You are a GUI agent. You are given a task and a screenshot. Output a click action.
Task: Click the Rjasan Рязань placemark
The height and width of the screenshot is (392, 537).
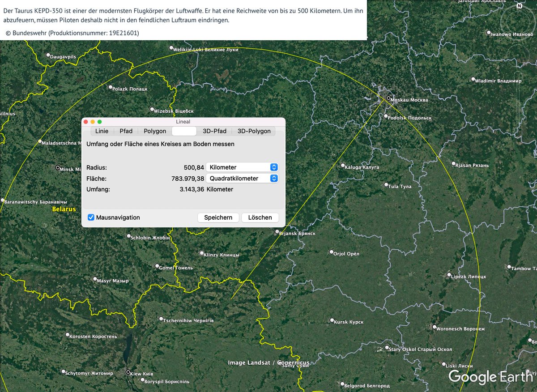(x=453, y=164)
